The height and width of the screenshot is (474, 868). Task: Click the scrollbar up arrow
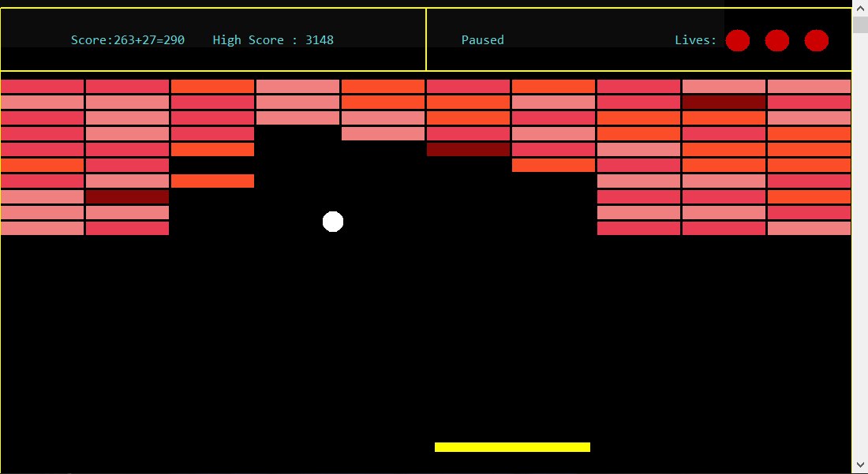[860, 8]
